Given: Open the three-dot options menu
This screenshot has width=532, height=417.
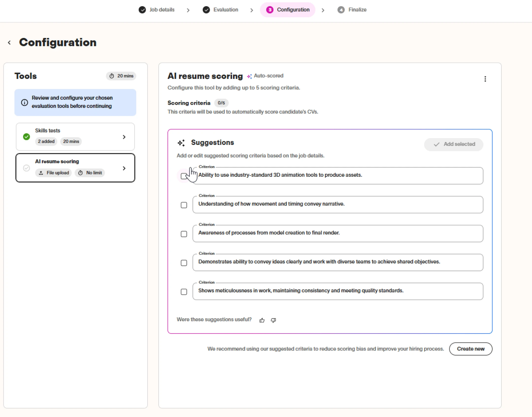Looking at the screenshot, I should coord(485,79).
